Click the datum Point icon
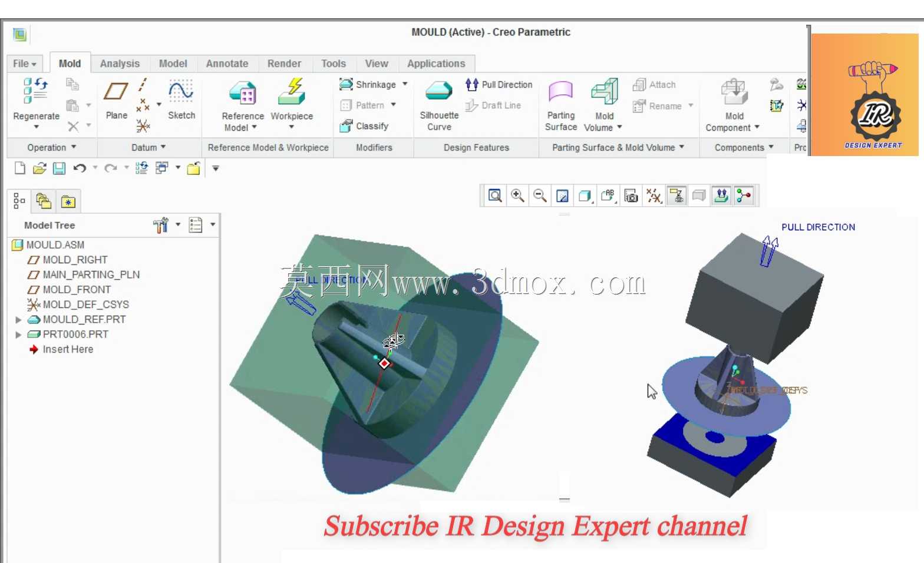This screenshot has height=563, width=924. (143, 105)
